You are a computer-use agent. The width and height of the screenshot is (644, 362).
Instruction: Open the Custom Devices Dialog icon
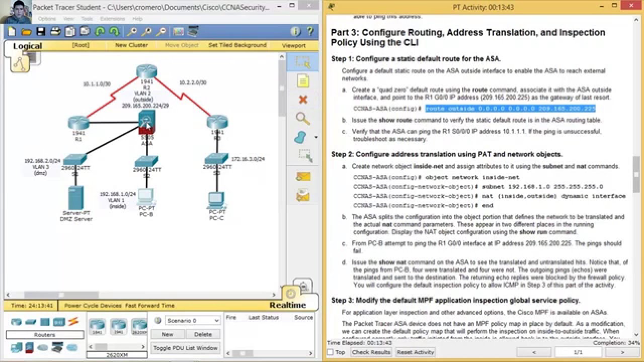tap(193, 32)
